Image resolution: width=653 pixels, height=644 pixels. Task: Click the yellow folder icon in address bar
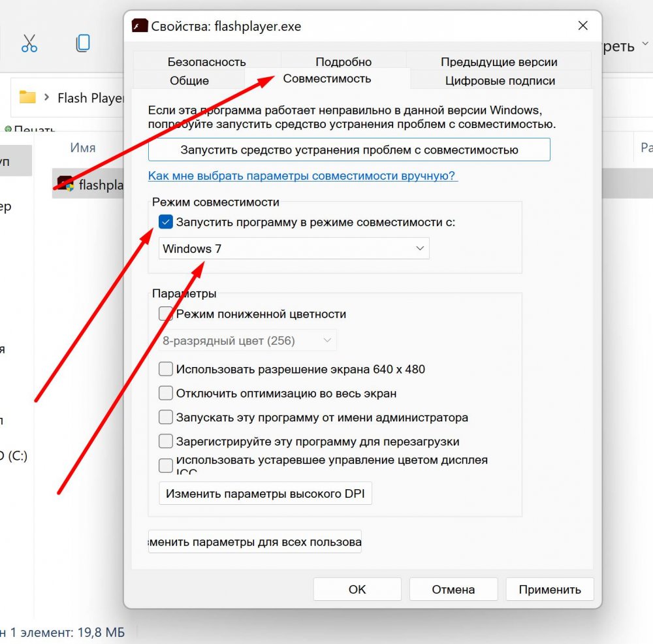click(x=27, y=97)
